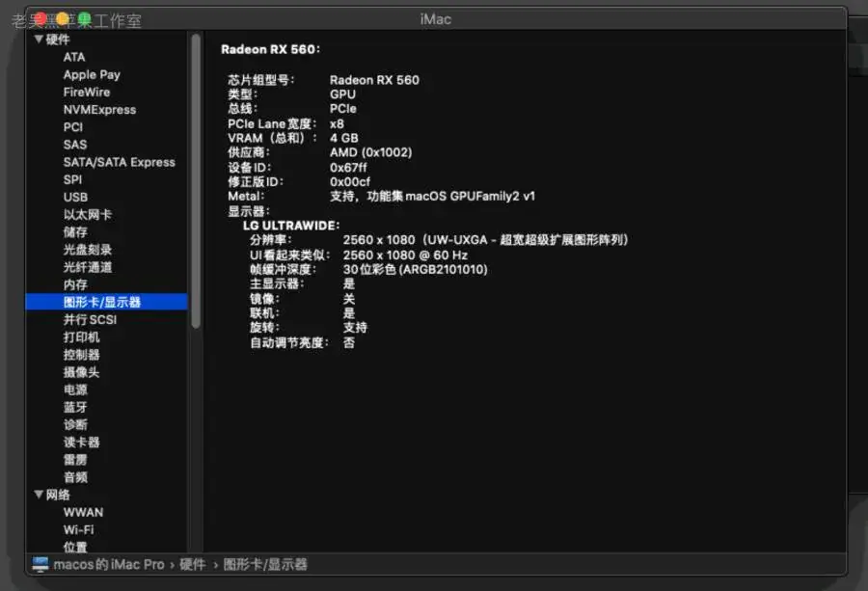
Task: Open SATA/SATA Express entry
Action: pos(119,162)
